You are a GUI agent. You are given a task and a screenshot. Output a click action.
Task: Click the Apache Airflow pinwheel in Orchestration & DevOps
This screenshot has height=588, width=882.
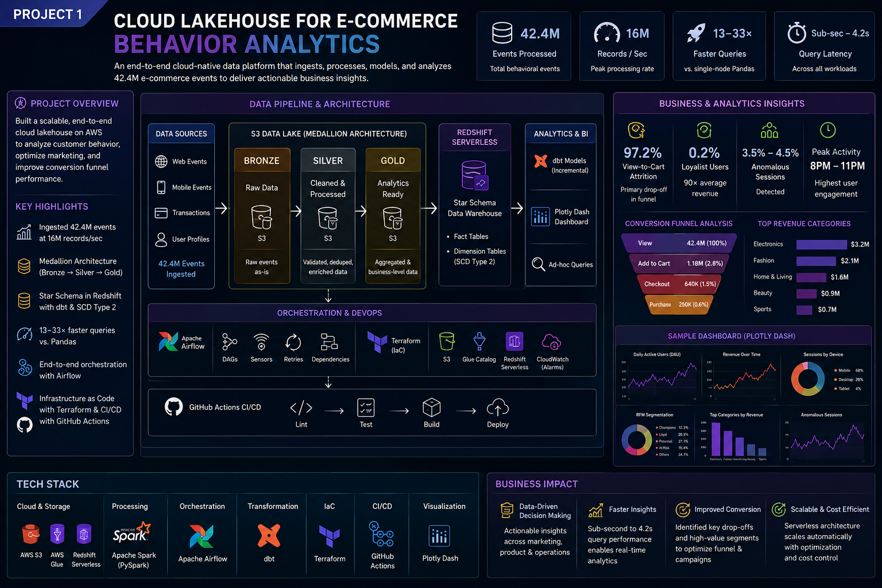(168, 342)
